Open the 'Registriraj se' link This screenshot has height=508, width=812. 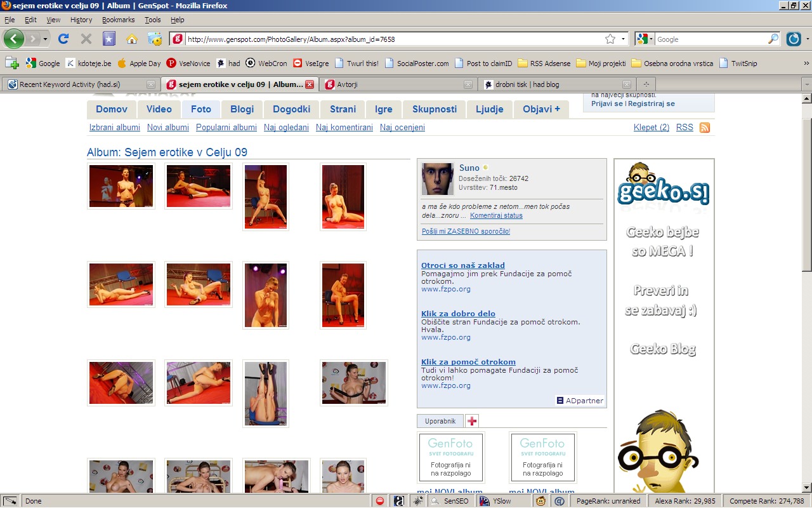pos(652,104)
